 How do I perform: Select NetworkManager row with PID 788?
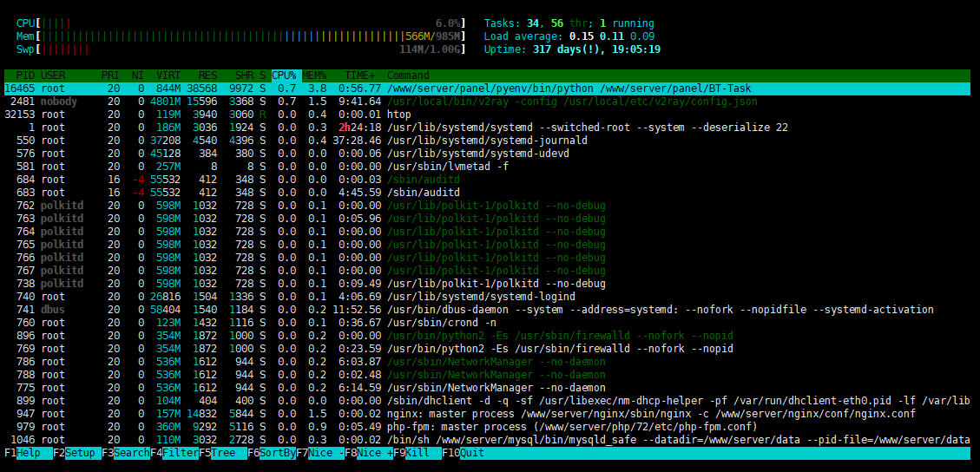click(x=488, y=375)
